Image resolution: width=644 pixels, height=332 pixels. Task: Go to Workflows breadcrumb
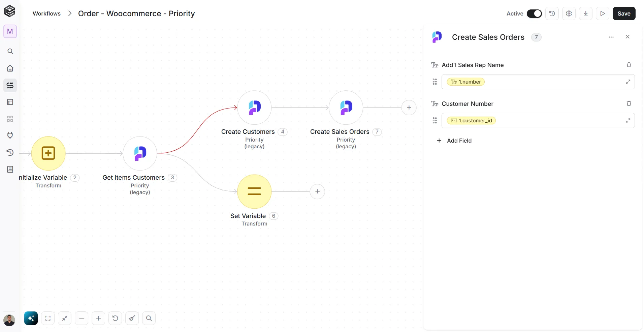pos(46,13)
